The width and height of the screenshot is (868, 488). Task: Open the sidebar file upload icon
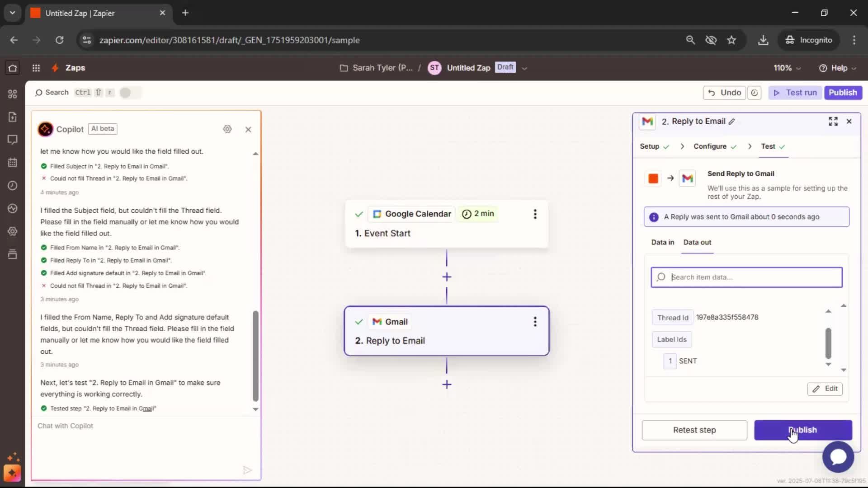(13, 117)
